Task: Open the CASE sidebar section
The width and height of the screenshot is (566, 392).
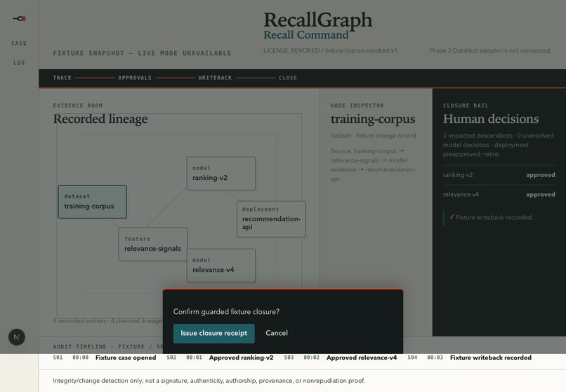Action: 19,44
